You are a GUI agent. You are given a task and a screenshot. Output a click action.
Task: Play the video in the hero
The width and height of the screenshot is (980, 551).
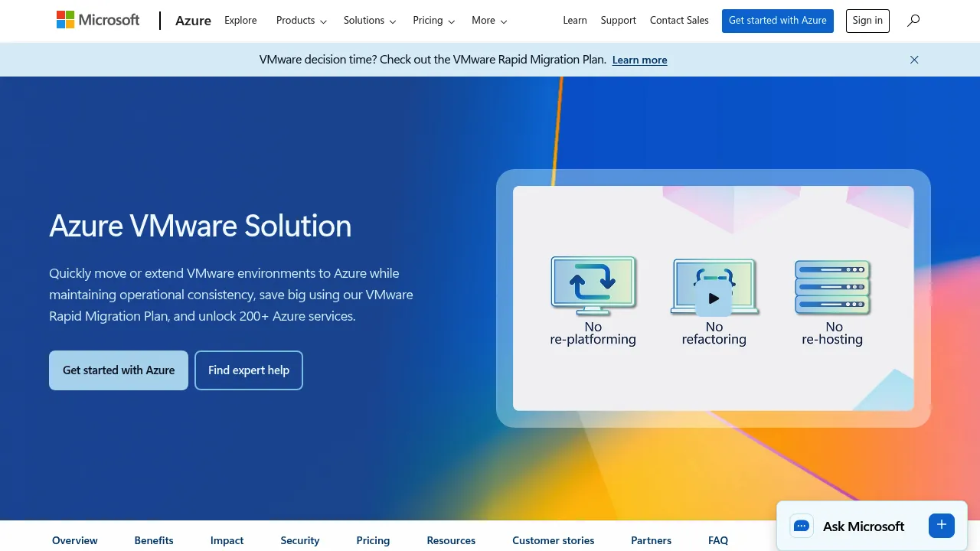[714, 298]
